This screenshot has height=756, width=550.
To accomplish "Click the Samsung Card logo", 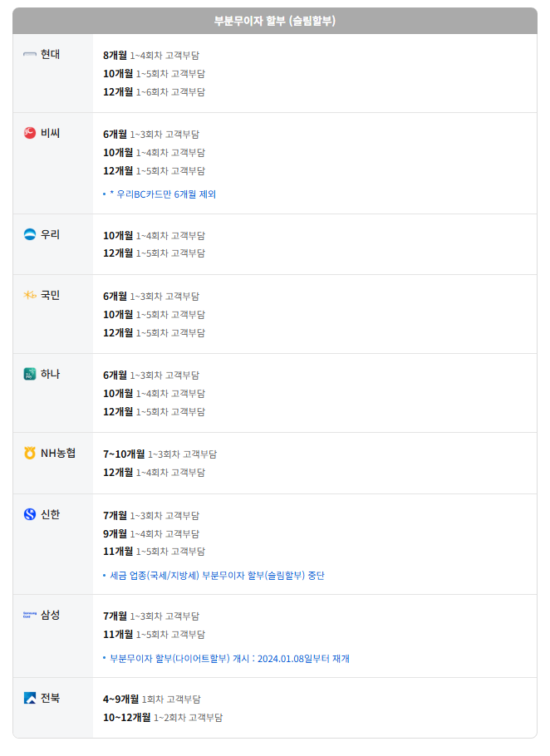I will pyautogui.click(x=30, y=615).
